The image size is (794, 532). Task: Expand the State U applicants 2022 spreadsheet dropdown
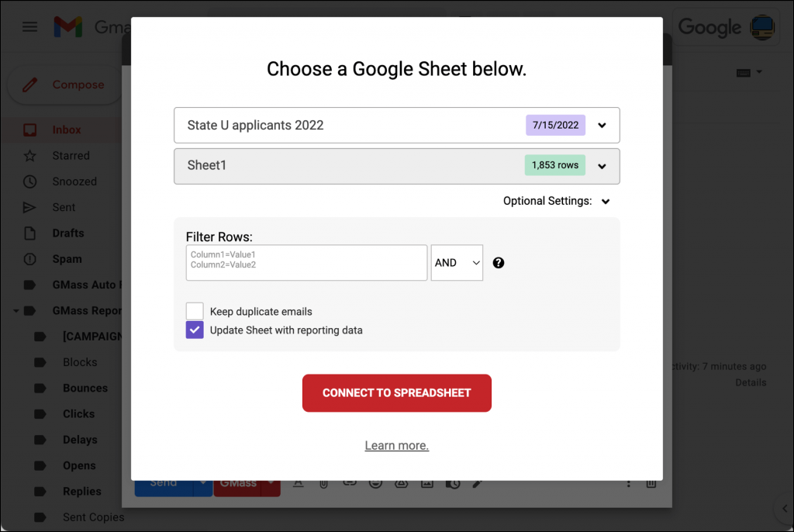602,125
